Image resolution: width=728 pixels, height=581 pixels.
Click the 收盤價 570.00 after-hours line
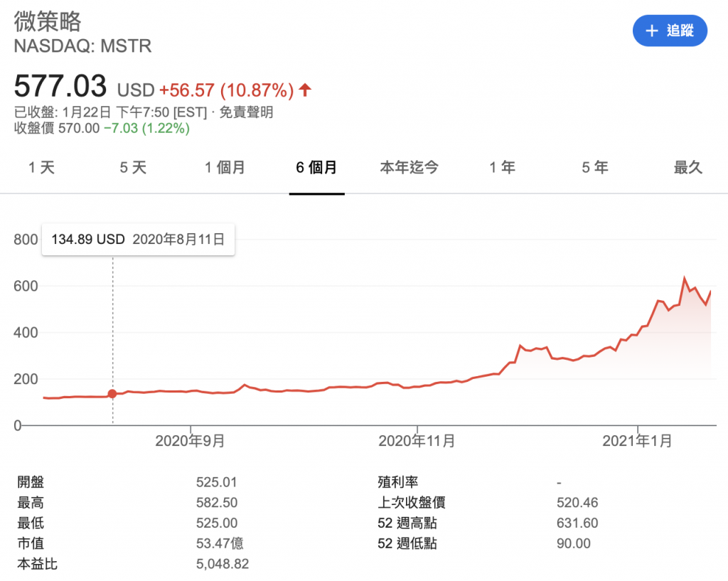tap(102, 128)
